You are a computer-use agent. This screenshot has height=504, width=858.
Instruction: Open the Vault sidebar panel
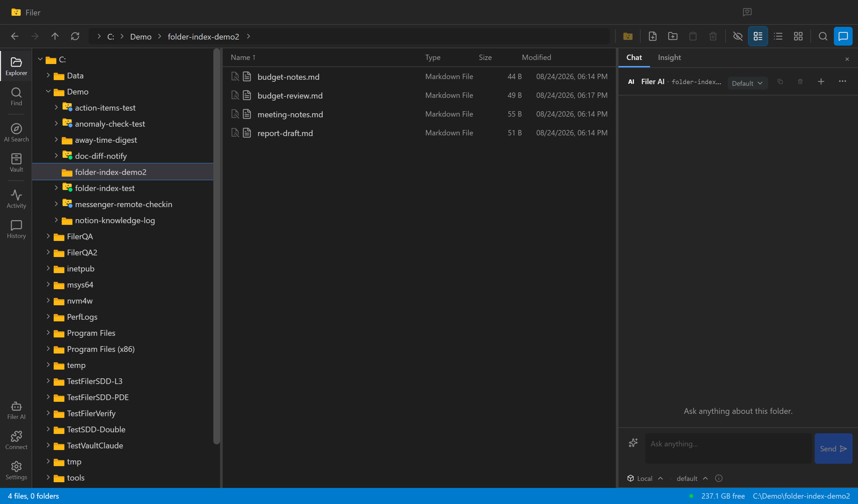[16, 163]
